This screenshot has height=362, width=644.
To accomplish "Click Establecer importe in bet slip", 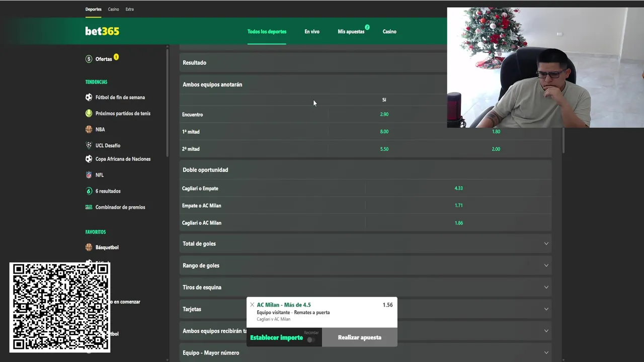I will click(276, 338).
